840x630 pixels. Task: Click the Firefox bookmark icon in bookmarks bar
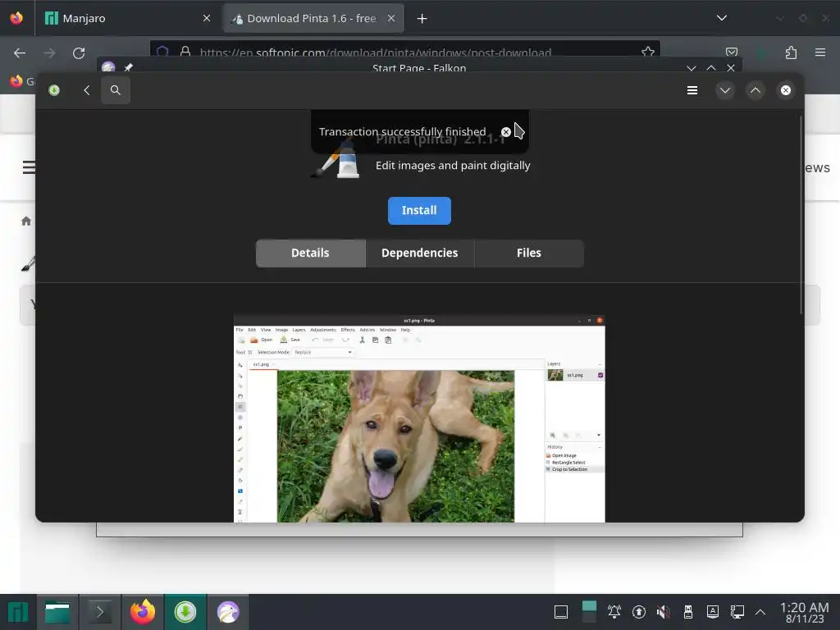point(16,81)
